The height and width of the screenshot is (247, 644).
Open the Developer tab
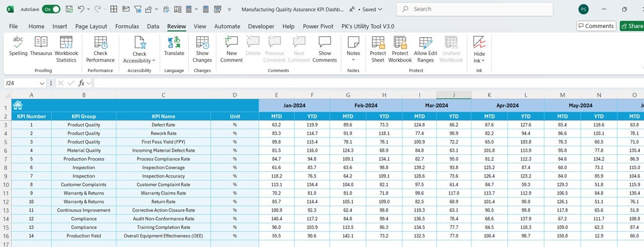click(261, 26)
